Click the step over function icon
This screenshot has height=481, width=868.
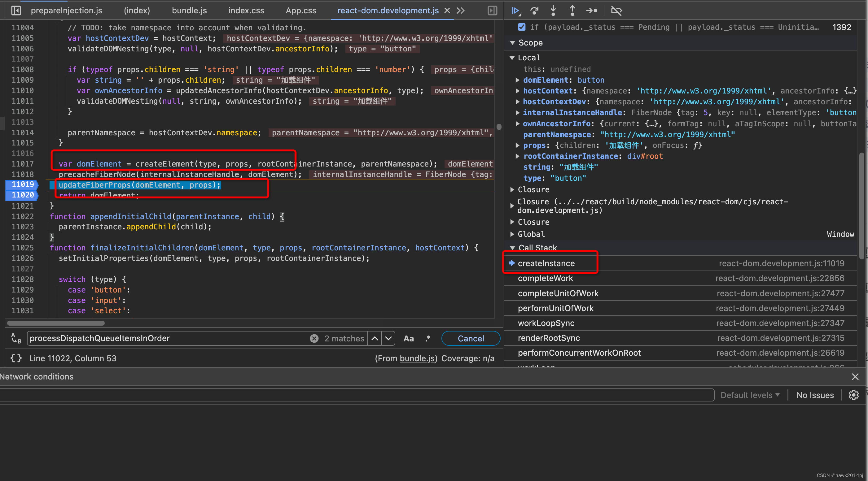[534, 11]
